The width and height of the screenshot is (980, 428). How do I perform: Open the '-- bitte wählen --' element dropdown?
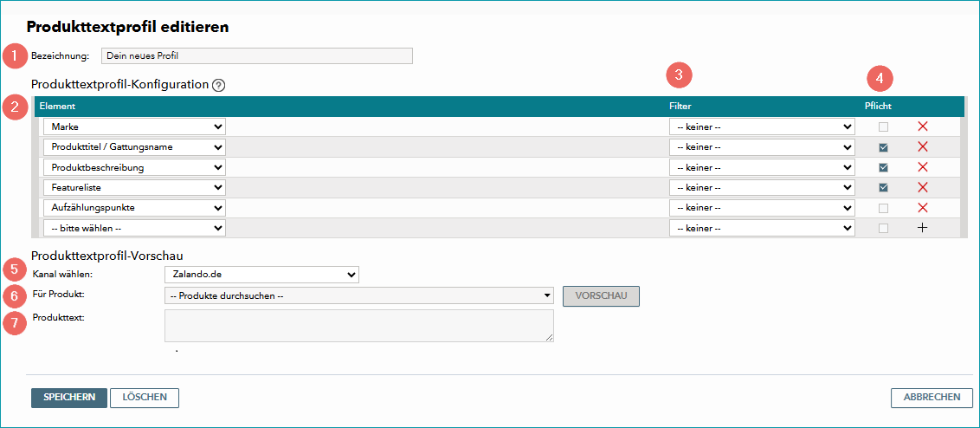pyautogui.click(x=134, y=229)
